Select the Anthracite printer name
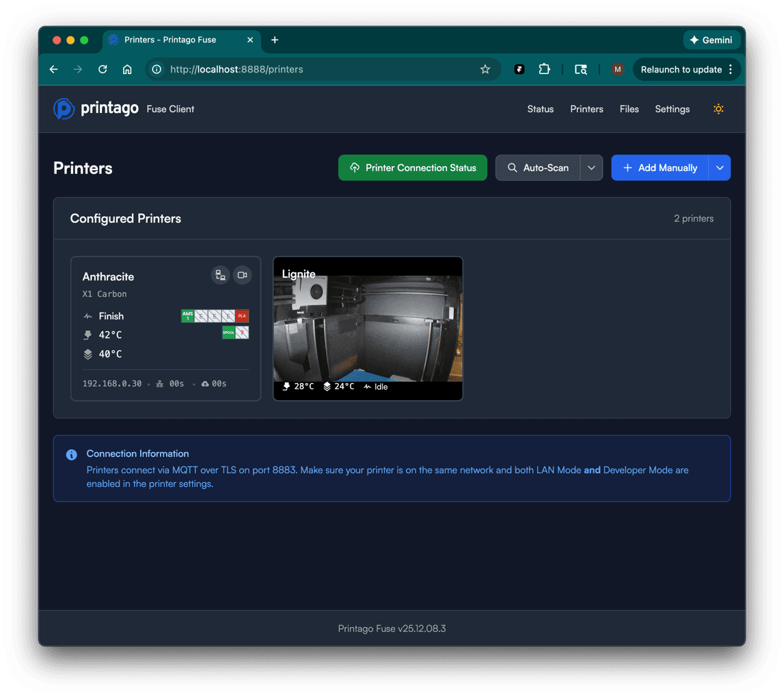Image resolution: width=784 pixels, height=697 pixels. coord(108,277)
